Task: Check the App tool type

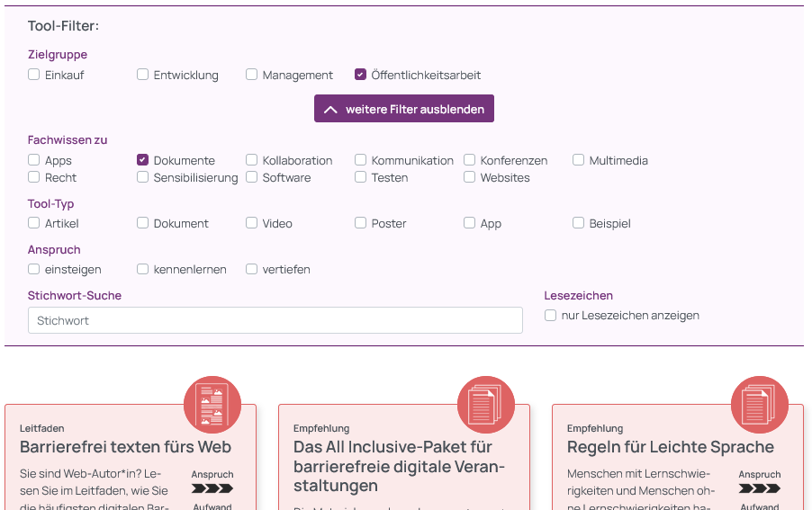Action: 469,223
